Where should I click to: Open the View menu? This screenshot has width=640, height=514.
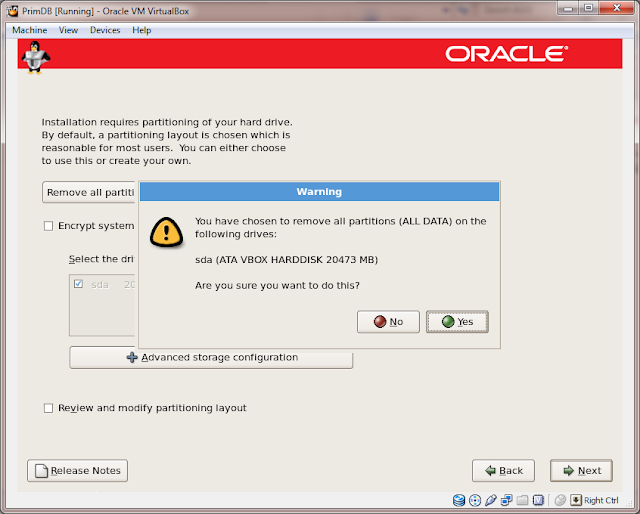tap(68, 30)
